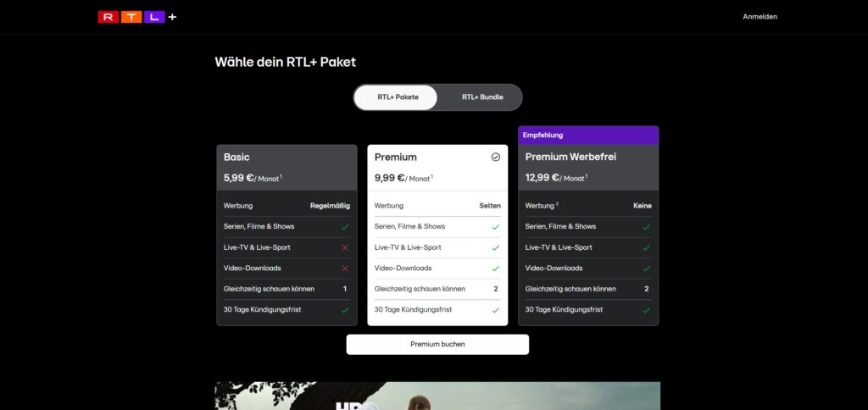Select the Premium package title
Image resolution: width=868 pixels, height=410 pixels.
(395, 158)
